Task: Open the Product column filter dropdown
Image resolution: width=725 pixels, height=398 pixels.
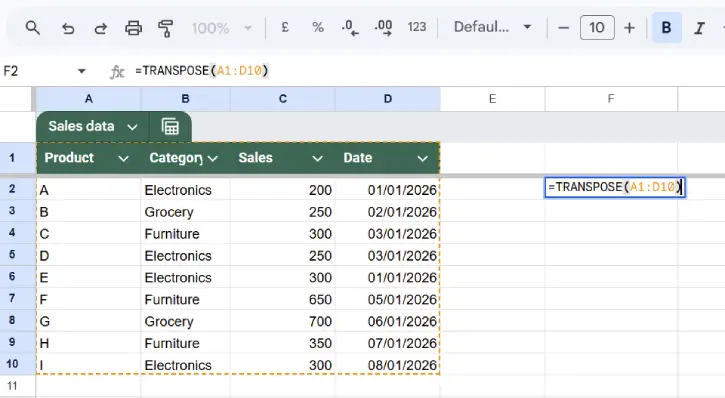Action: tap(123, 159)
